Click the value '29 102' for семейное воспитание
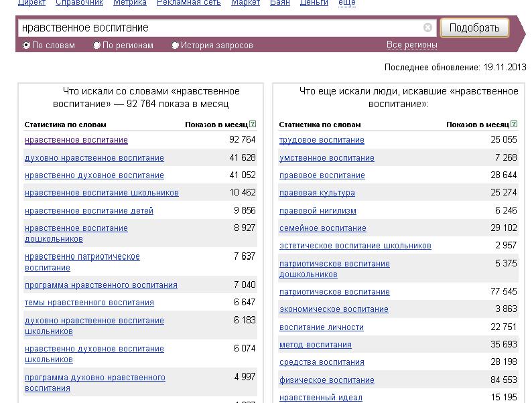Viewport: 532px width, 403px height. (x=503, y=228)
